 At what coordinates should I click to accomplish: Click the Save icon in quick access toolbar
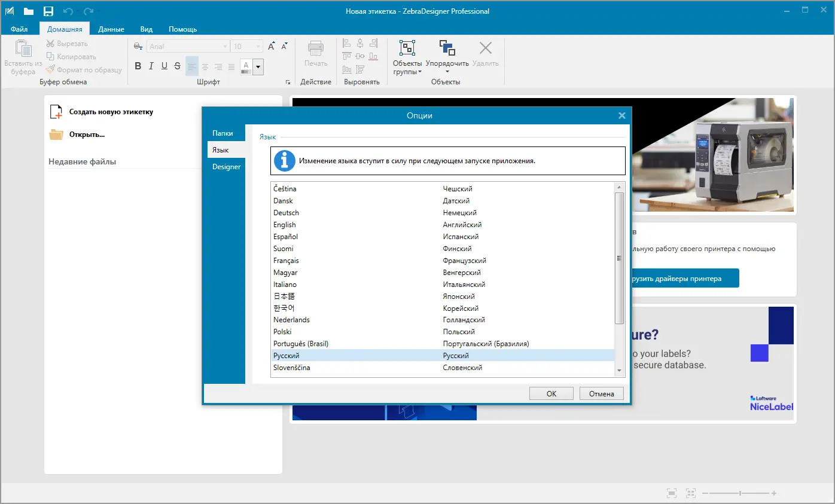tap(48, 11)
